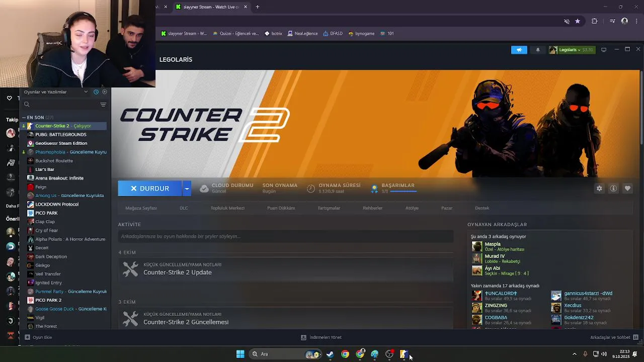Open Puan Dükkânı tab

281,208
